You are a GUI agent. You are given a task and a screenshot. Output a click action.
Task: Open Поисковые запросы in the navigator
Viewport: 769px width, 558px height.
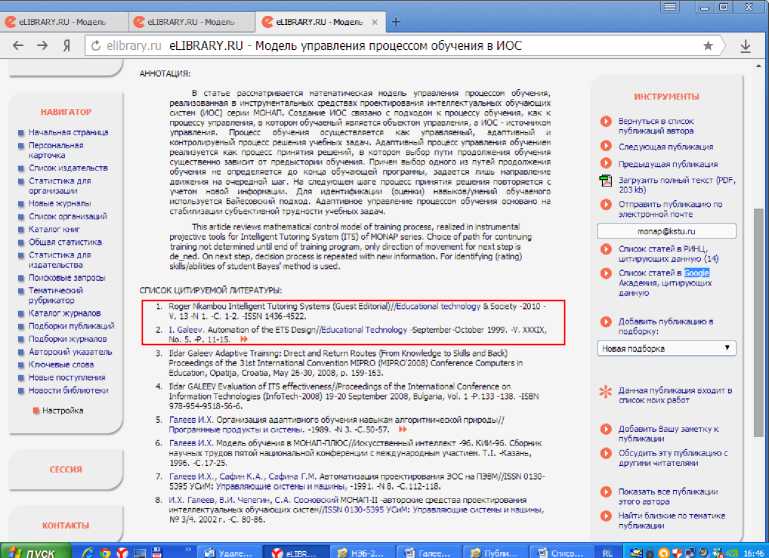pos(67,278)
